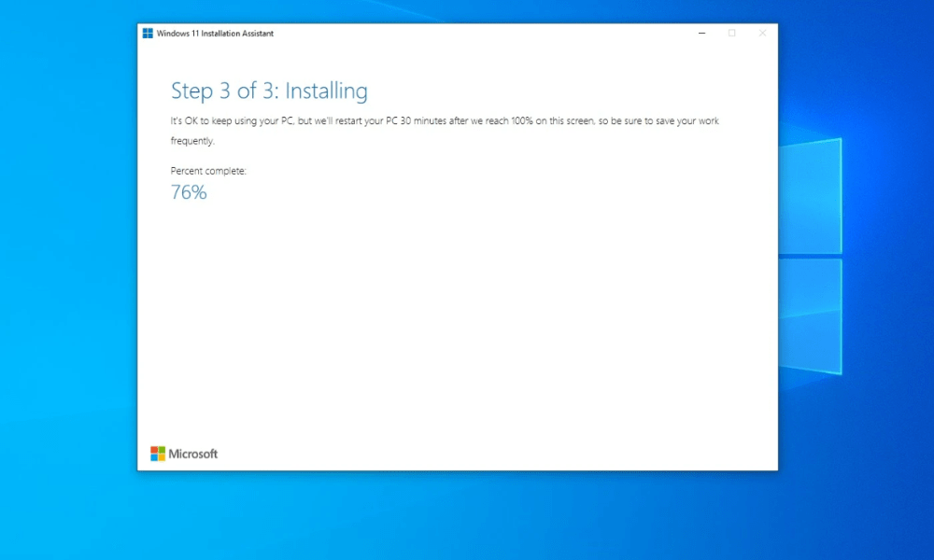Close the Windows 11 Installation Assistant
Image resolution: width=934 pixels, height=560 pixels.
point(762,33)
